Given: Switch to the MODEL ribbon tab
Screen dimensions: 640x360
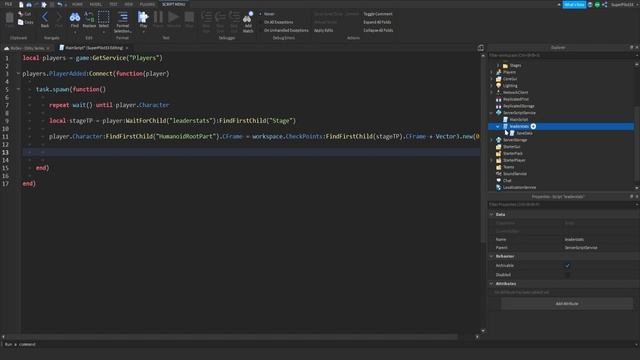Looking at the screenshot, I should (x=96, y=4).
